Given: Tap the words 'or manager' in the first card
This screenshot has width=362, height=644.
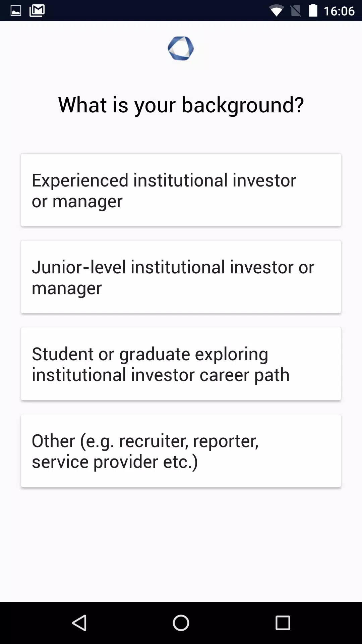Looking at the screenshot, I should (77, 202).
